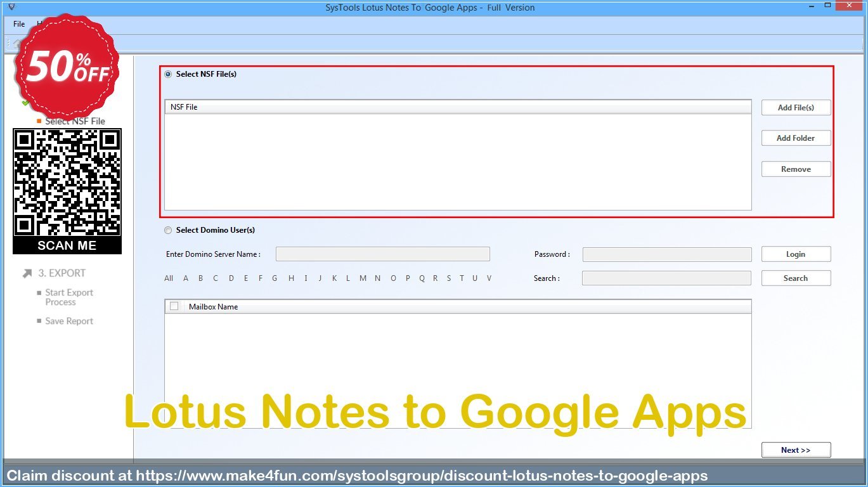Go forward with the Next >> button
This screenshot has width=868, height=487.
point(796,450)
